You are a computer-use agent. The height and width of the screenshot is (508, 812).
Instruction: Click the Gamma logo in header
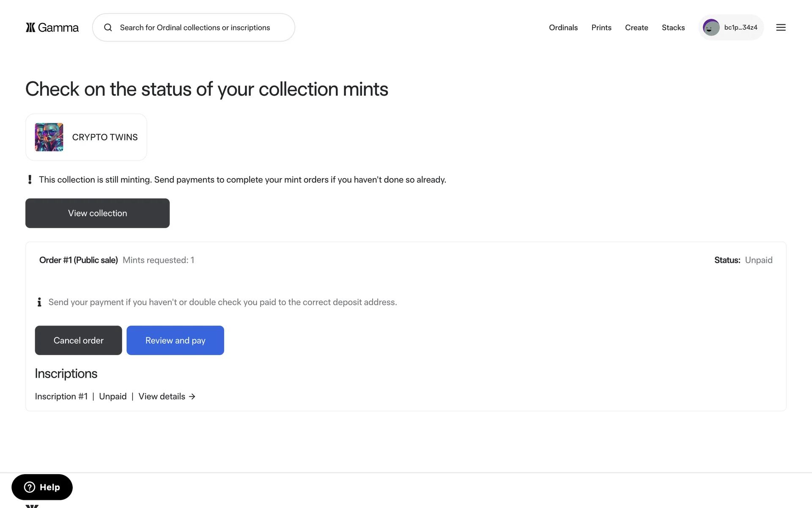point(52,28)
